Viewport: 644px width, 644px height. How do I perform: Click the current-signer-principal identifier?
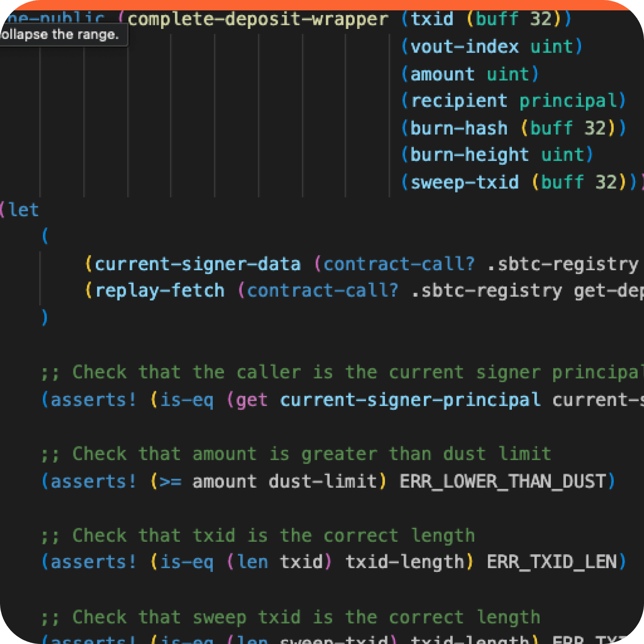[x=410, y=400]
